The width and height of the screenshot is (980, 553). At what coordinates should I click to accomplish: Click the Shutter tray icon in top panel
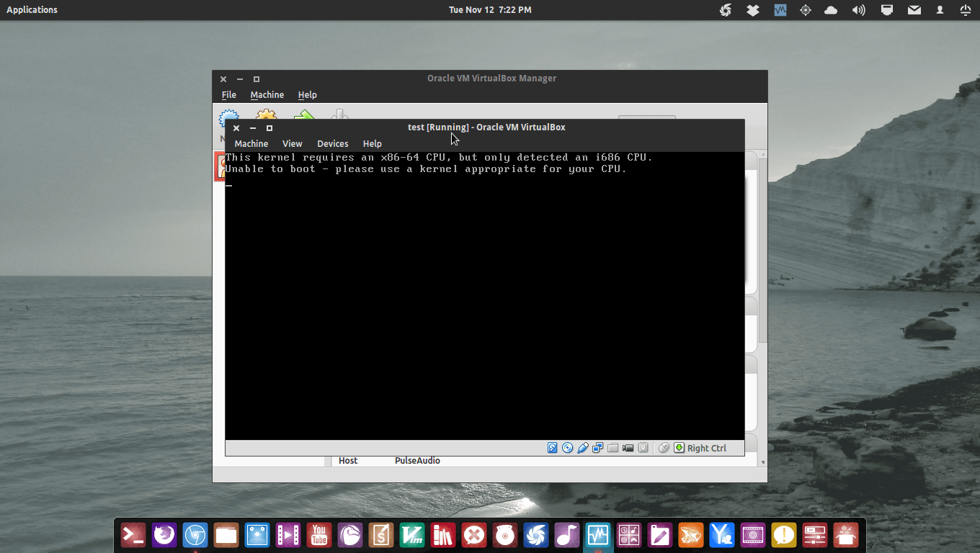pos(726,10)
